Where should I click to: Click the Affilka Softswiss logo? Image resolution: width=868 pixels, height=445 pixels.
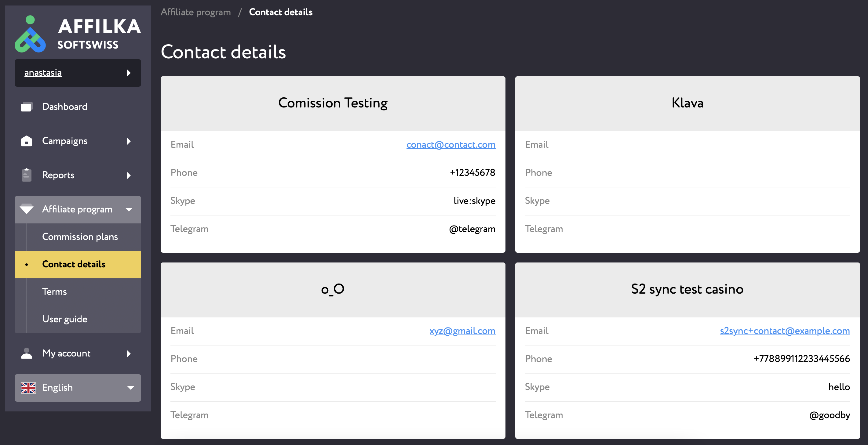click(78, 34)
